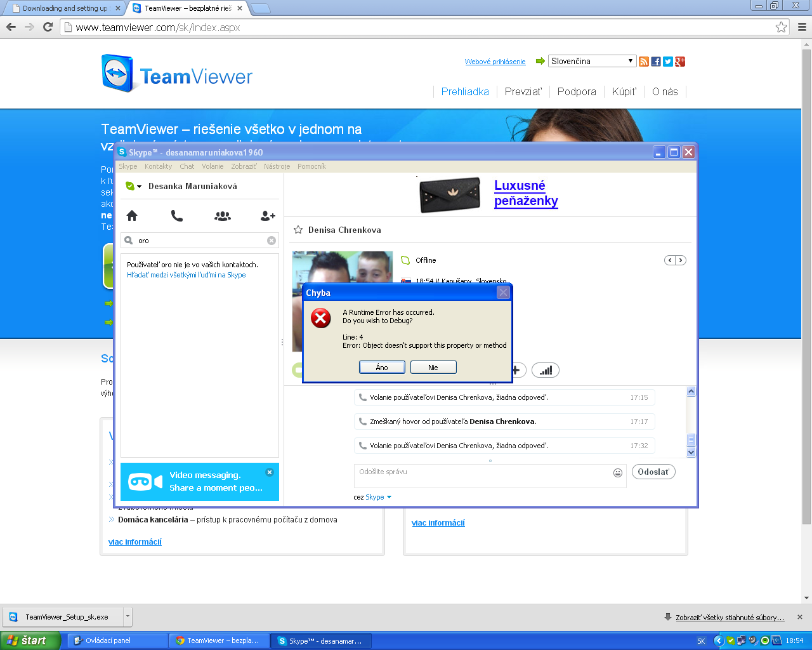
Task: Open Skype call phones dial icon
Action: pyautogui.click(x=177, y=216)
